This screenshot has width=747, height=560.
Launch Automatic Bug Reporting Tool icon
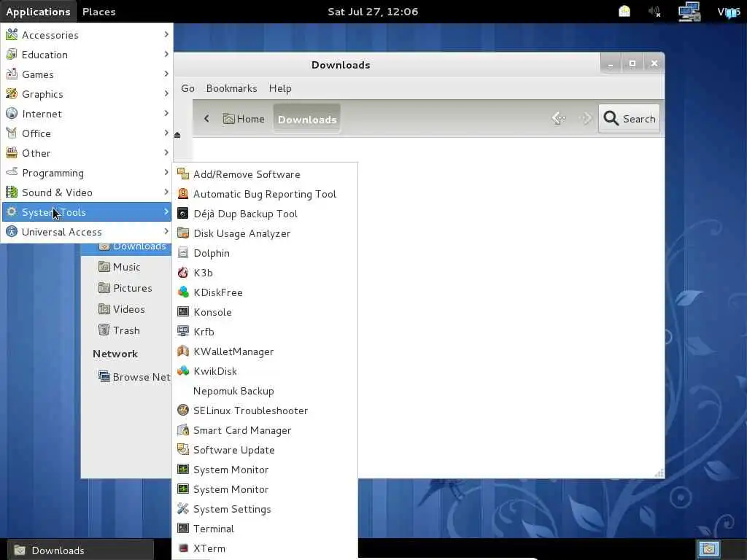[183, 194]
